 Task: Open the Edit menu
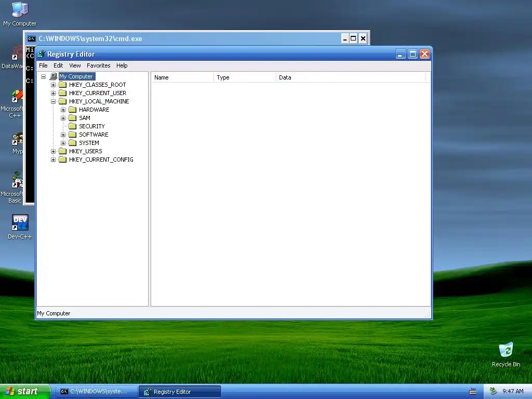[x=58, y=65]
